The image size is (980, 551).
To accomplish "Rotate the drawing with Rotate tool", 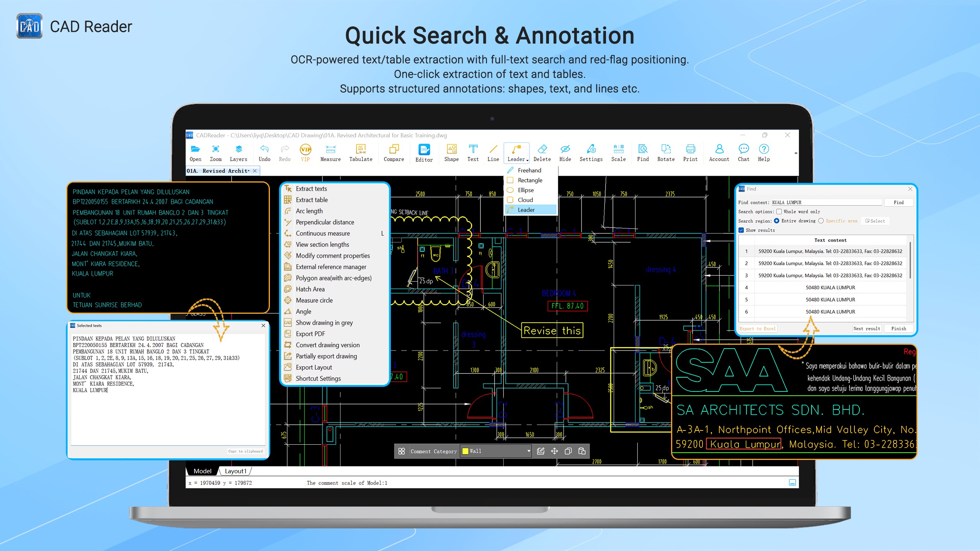I will click(666, 153).
